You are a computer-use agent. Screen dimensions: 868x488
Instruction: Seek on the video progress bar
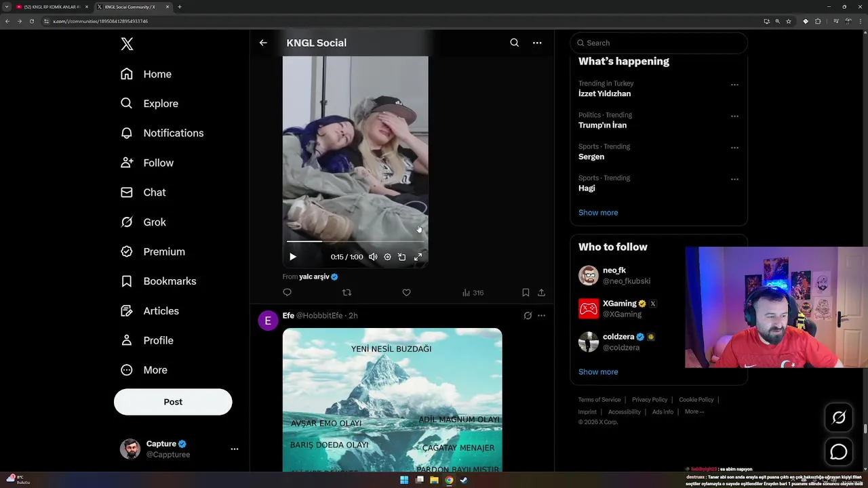click(355, 241)
